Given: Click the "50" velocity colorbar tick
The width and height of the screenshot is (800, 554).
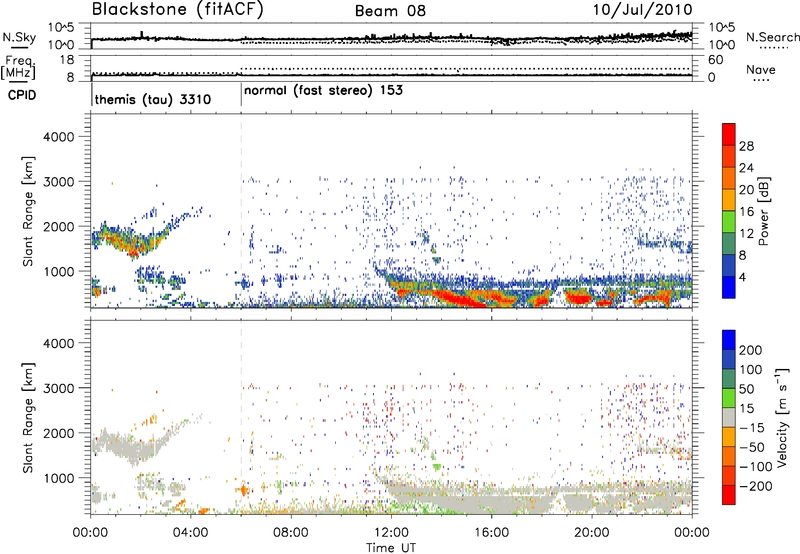Looking at the screenshot, I should [746, 389].
